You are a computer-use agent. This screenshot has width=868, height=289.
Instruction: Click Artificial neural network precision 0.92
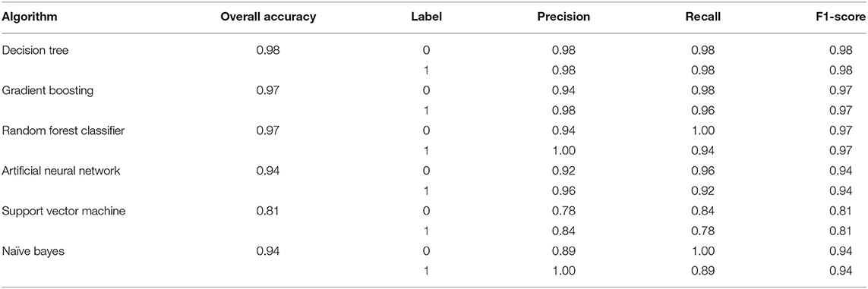click(x=564, y=171)
